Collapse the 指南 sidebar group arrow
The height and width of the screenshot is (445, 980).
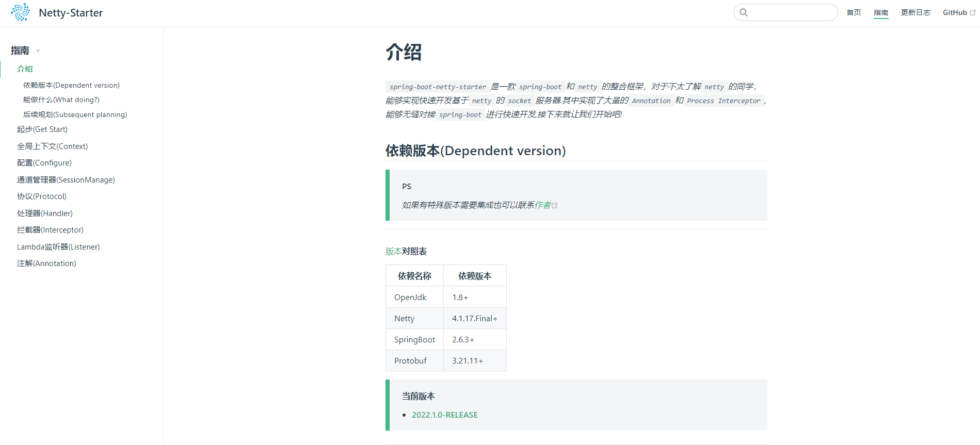(x=38, y=51)
